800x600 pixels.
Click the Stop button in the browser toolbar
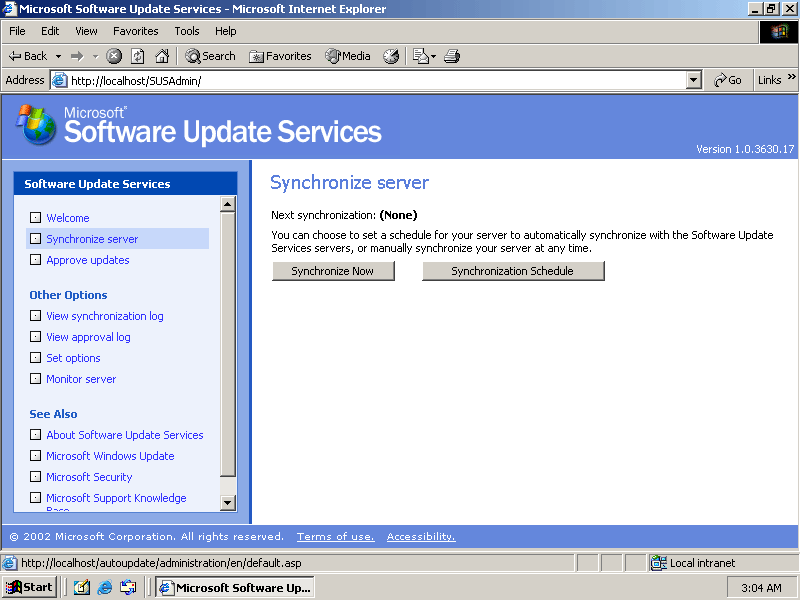pyautogui.click(x=114, y=56)
